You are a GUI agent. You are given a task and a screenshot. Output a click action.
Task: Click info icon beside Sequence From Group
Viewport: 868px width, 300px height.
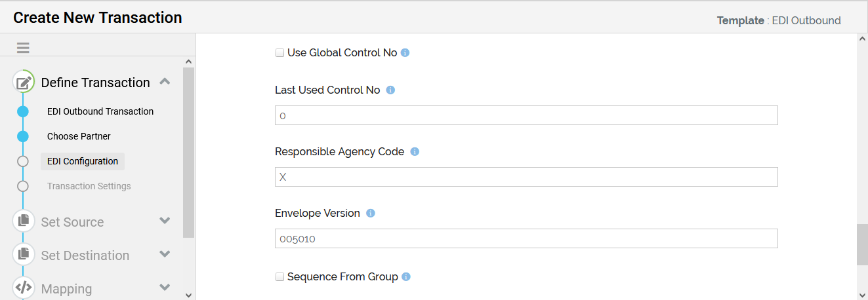406,277
